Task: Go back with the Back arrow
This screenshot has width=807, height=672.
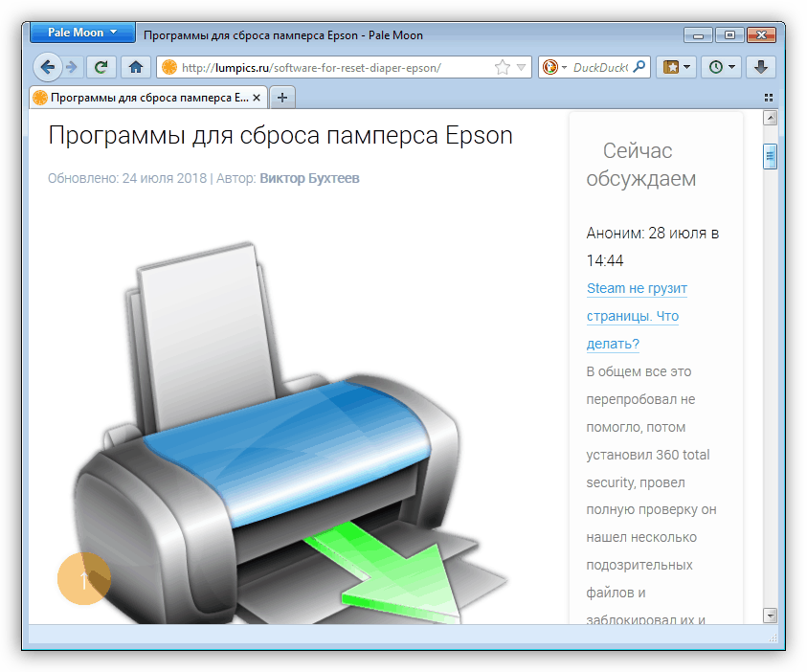Action: pos(48,67)
